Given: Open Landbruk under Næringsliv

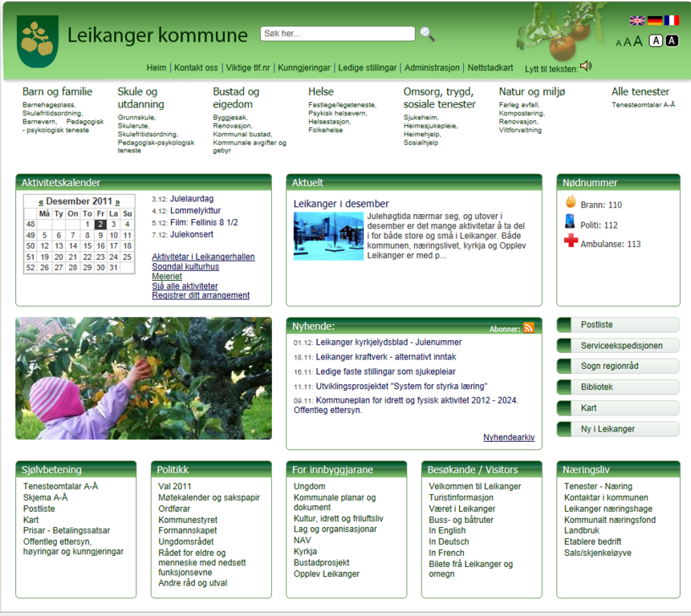Looking at the screenshot, I should (x=582, y=531).
